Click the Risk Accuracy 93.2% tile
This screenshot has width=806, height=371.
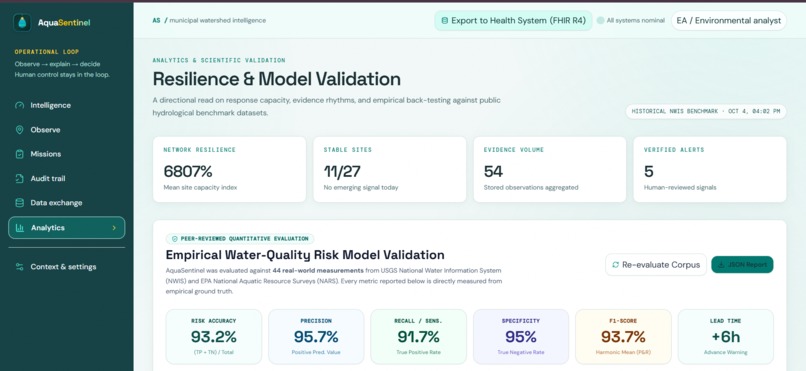coord(213,337)
